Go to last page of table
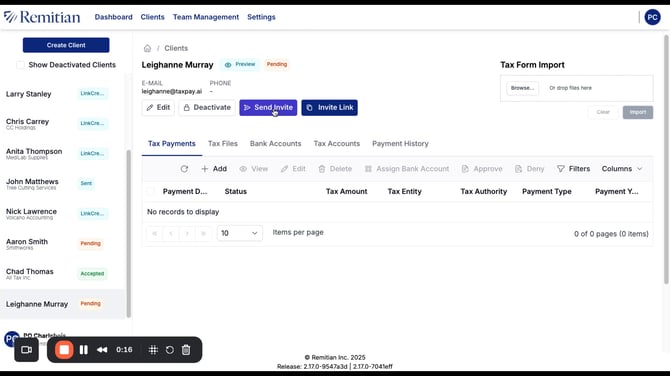Image resolution: width=670 pixels, height=376 pixels. [x=203, y=233]
